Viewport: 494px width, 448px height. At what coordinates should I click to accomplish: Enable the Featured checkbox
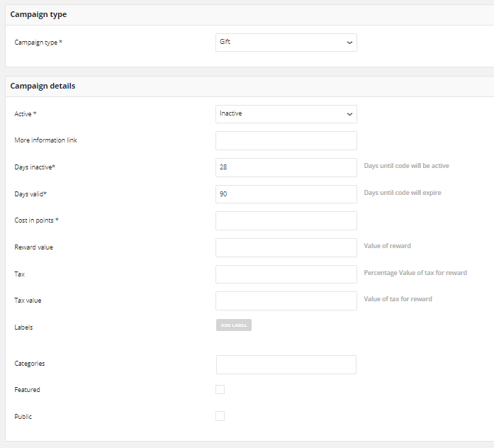220,389
